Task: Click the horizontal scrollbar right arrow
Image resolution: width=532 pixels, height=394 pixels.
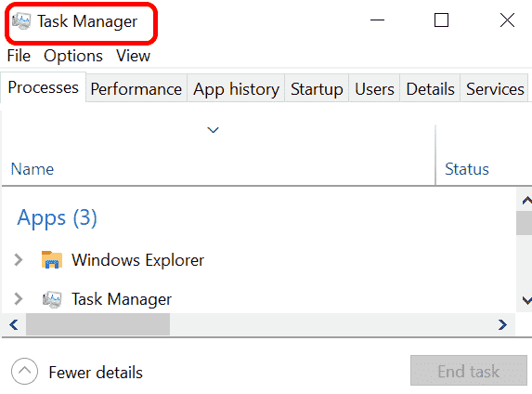Action: pos(502,325)
